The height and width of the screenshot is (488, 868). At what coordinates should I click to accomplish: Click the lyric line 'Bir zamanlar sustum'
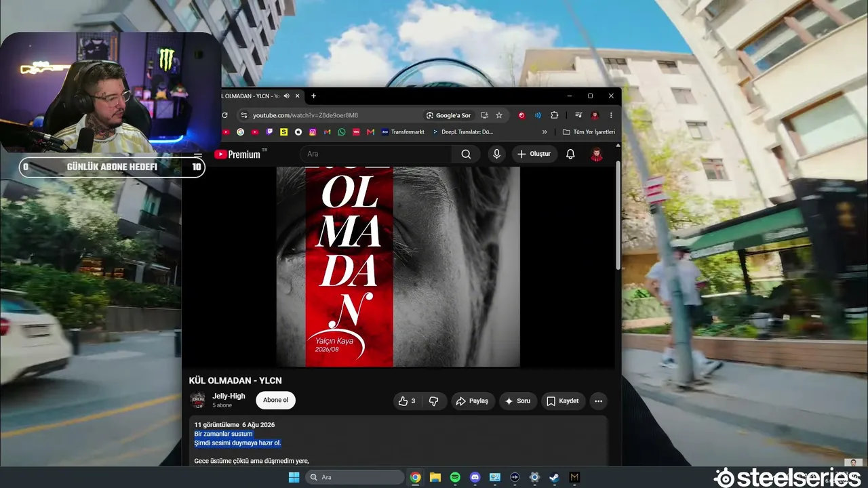(223, 434)
